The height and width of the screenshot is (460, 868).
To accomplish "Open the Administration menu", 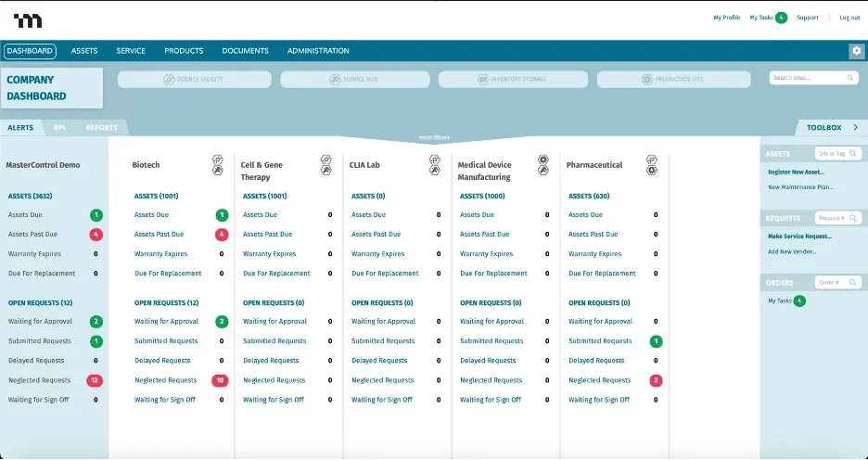I will pos(318,51).
